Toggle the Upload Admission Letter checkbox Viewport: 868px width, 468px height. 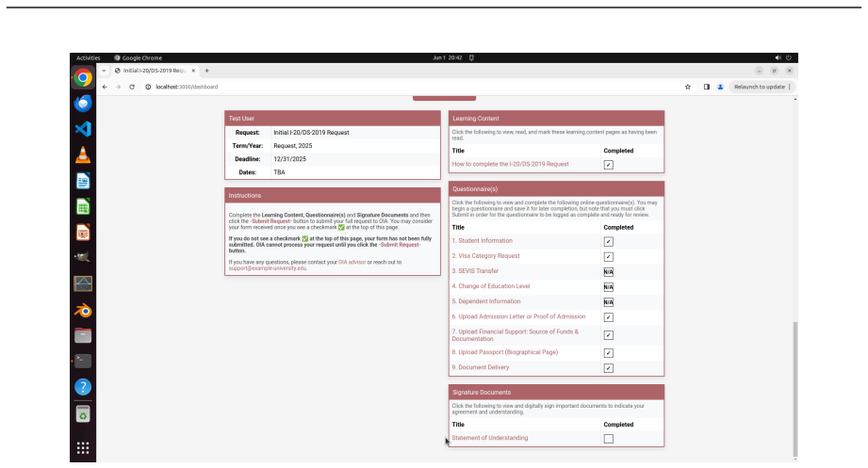[x=609, y=317]
